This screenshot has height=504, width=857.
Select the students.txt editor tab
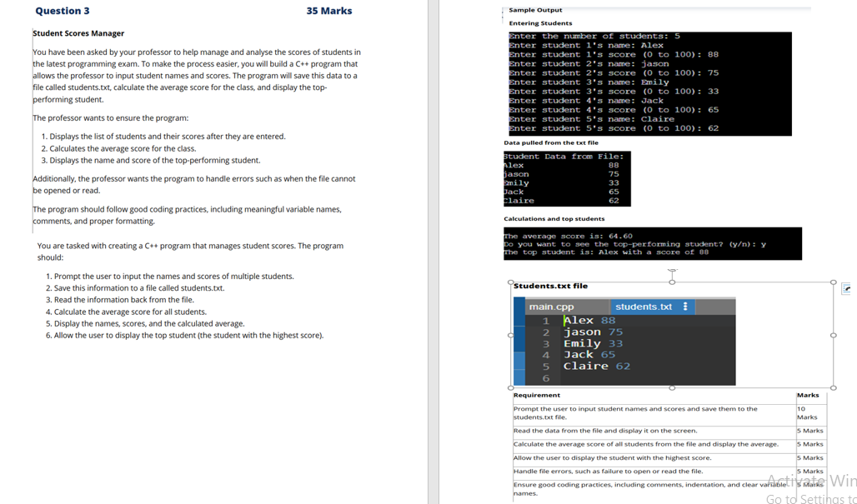coord(644,307)
